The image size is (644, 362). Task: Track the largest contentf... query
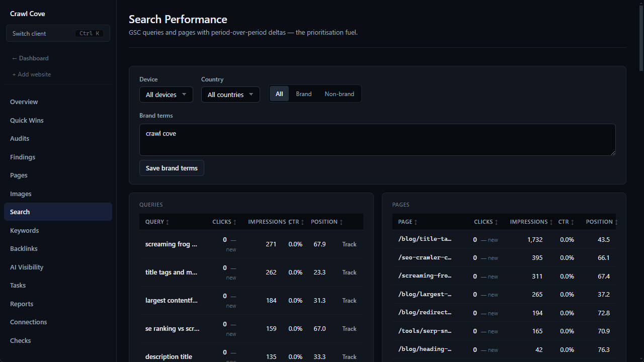[x=349, y=301]
